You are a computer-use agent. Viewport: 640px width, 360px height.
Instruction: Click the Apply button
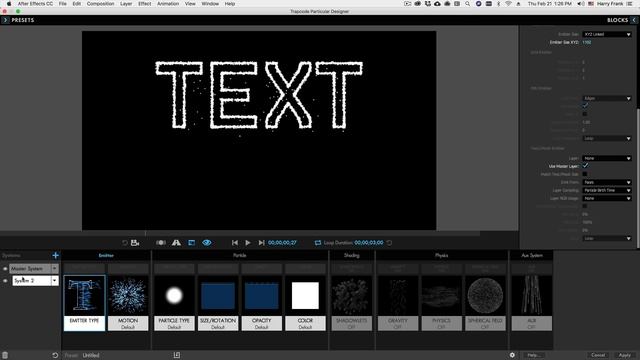pyautogui.click(x=624, y=356)
